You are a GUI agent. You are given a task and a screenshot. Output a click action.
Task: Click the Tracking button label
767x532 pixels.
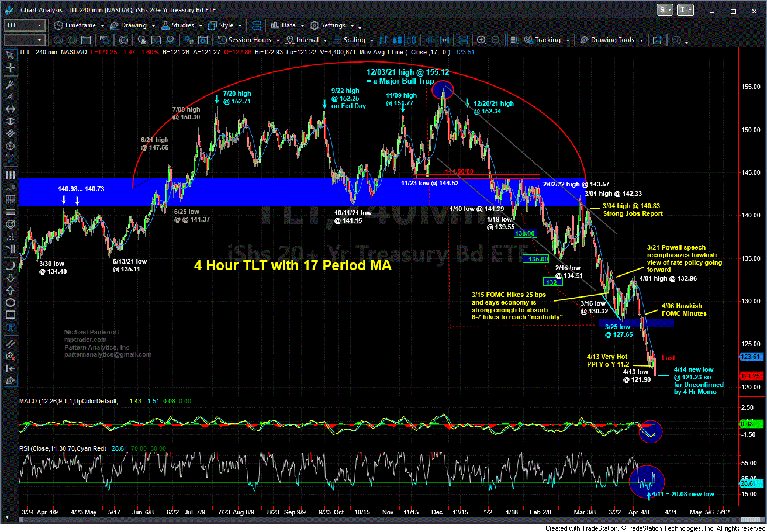point(548,40)
